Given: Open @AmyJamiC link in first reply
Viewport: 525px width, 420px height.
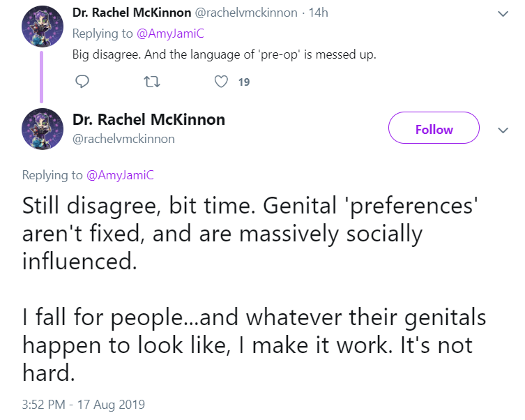Looking at the screenshot, I should click(x=170, y=33).
